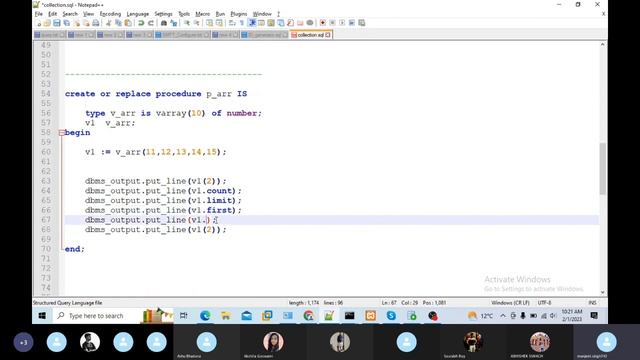Create a new document with the New icon
This screenshot has width=640, height=360.
point(39,23)
